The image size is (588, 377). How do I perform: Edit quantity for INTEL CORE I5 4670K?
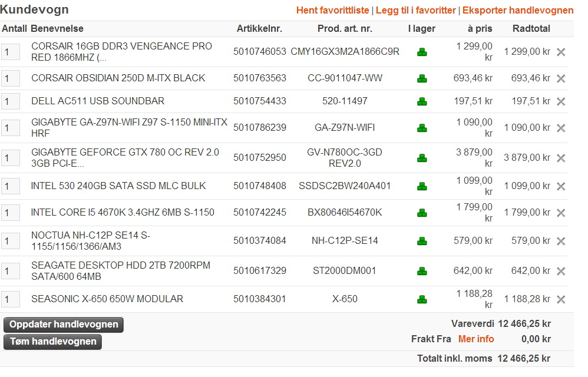pyautogui.click(x=11, y=213)
